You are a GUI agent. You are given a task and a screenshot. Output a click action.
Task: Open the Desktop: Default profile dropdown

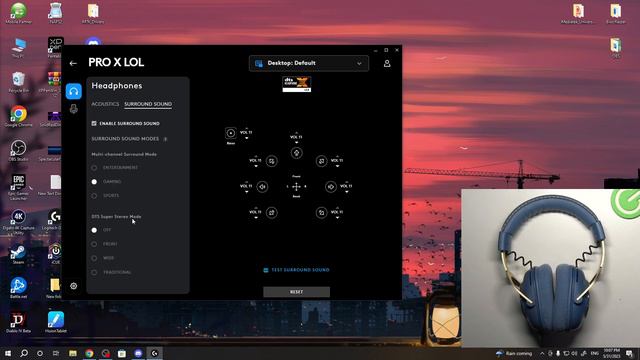309,63
